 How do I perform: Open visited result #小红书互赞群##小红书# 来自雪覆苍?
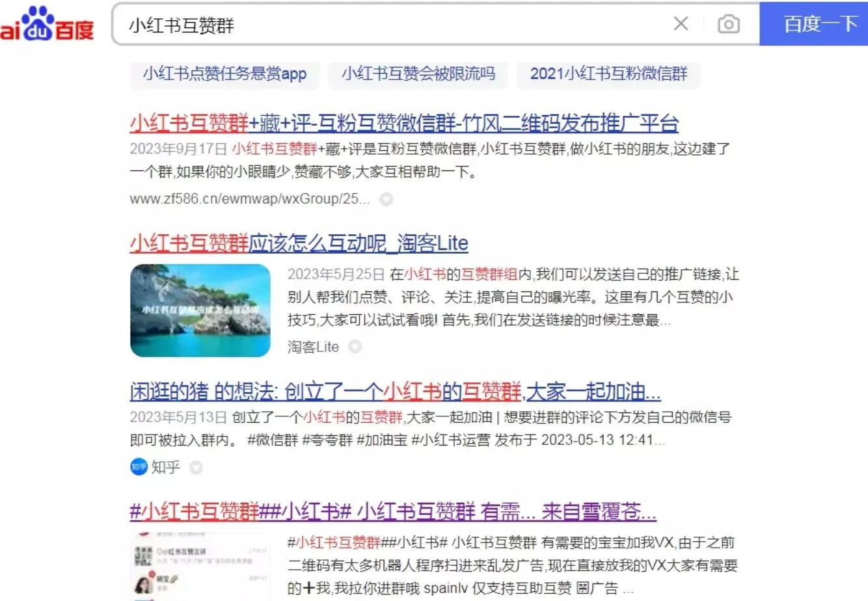[x=393, y=512]
